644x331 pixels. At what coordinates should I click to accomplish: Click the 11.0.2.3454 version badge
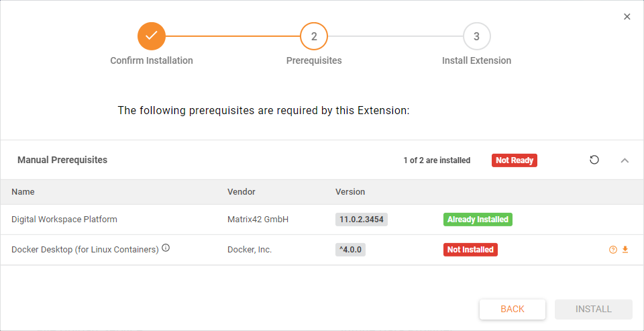click(x=362, y=220)
